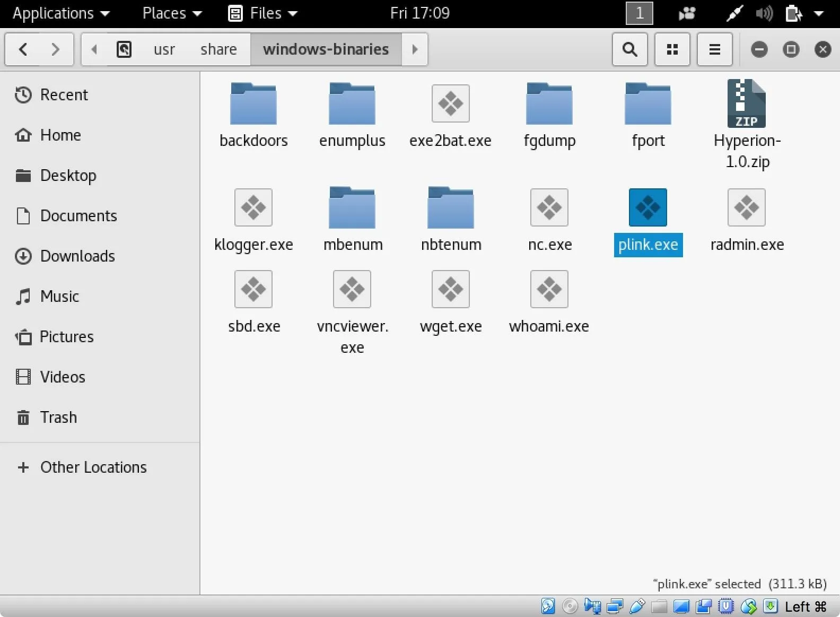Click the workspace 1 indicator
The height and width of the screenshot is (617, 840).
click(640, 13)
